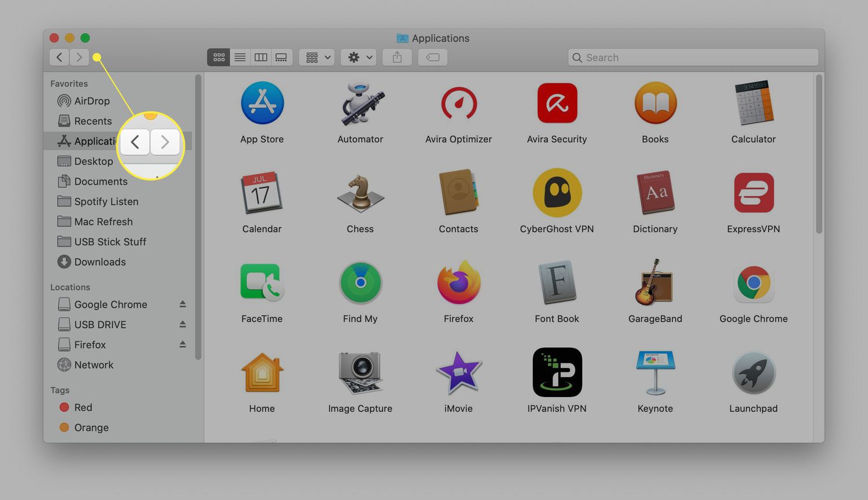This screenshot has width=868, height=500.
Task: Eject the USB DRIVE volume
Action: click(183, 324)
